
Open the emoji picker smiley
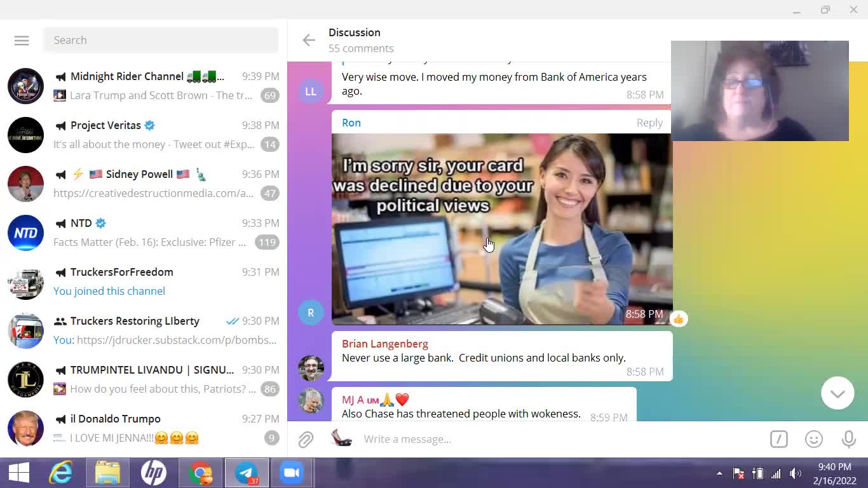tap(814, 439)
